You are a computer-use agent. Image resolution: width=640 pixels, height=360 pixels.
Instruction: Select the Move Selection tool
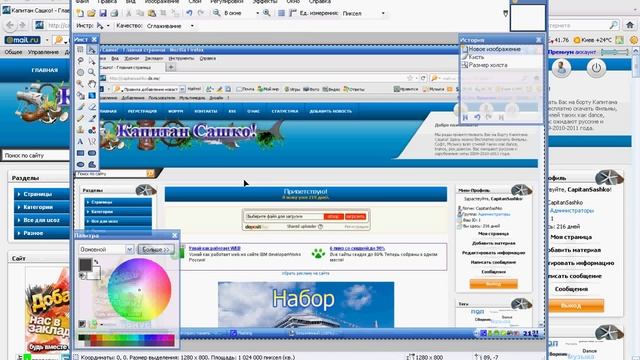pyautogui.click(x=92, y=61)
